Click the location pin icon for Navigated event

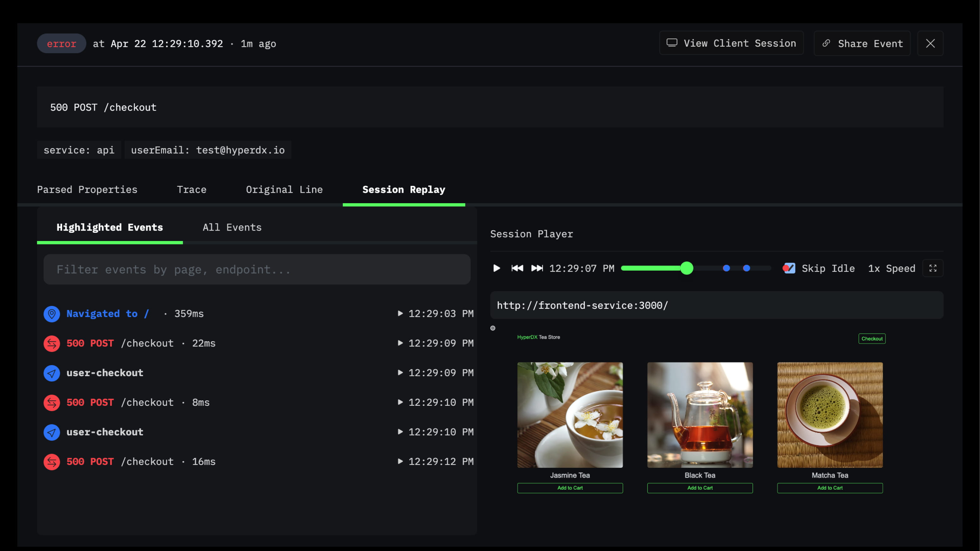tap(52, 314)
